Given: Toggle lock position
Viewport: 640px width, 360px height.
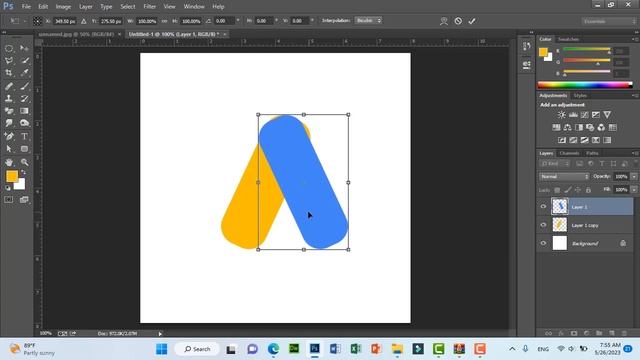Looking at the screenshot, I should click(x=578, y=190).
